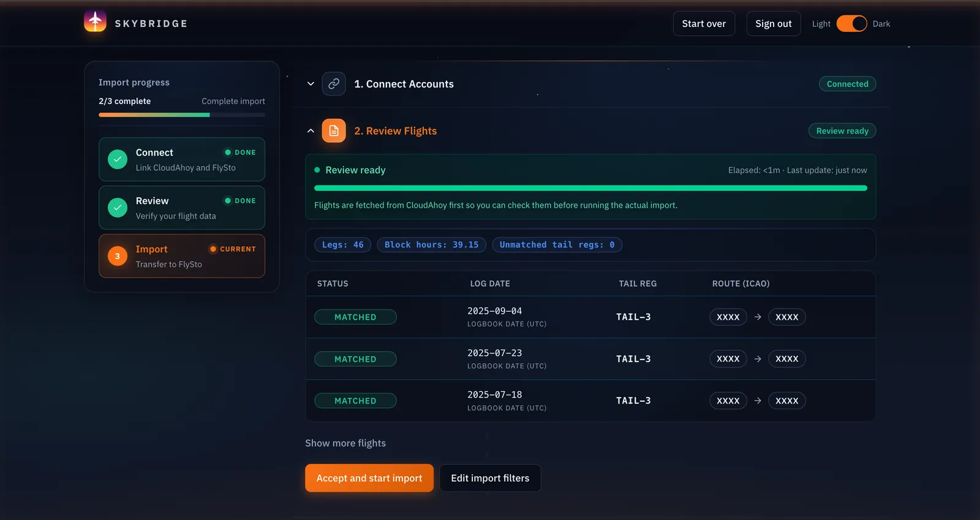Click Edit import filters button

[490, 478]
